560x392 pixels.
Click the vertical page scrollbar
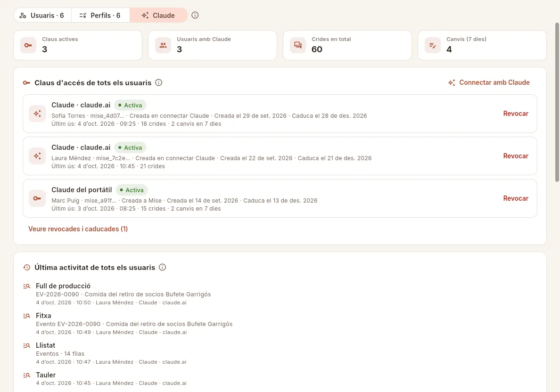tap(557, 102)
